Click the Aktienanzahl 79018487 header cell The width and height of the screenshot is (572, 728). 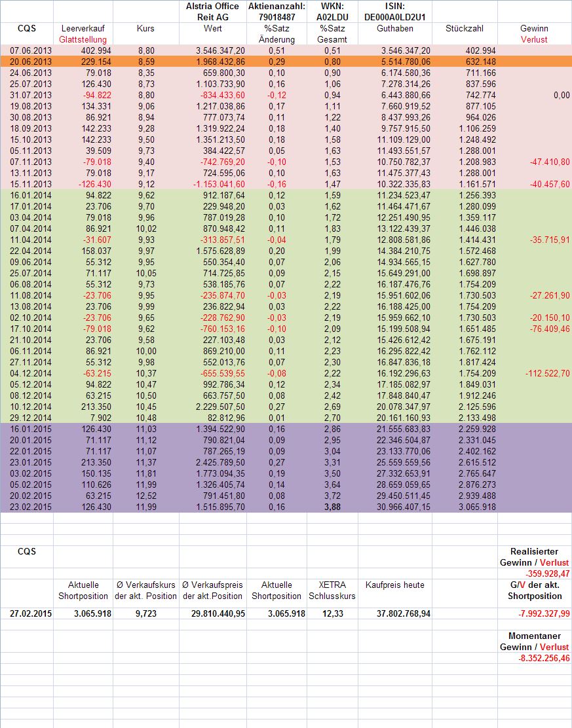point(276,12)
